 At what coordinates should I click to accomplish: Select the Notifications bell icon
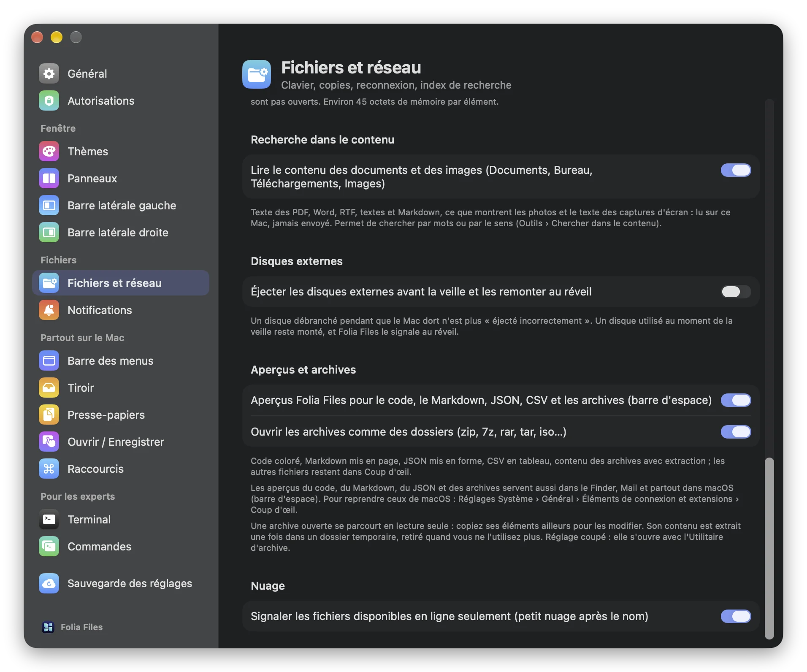[49, 310]
